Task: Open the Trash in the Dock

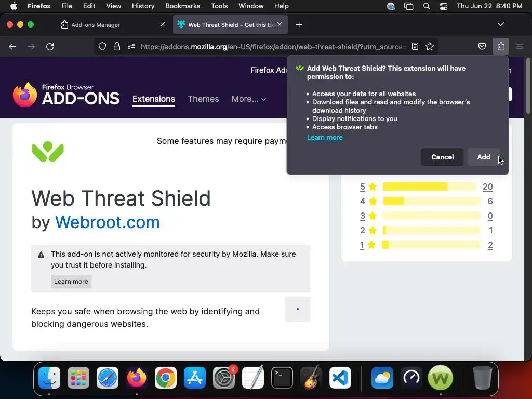Action: pos(482,378)
